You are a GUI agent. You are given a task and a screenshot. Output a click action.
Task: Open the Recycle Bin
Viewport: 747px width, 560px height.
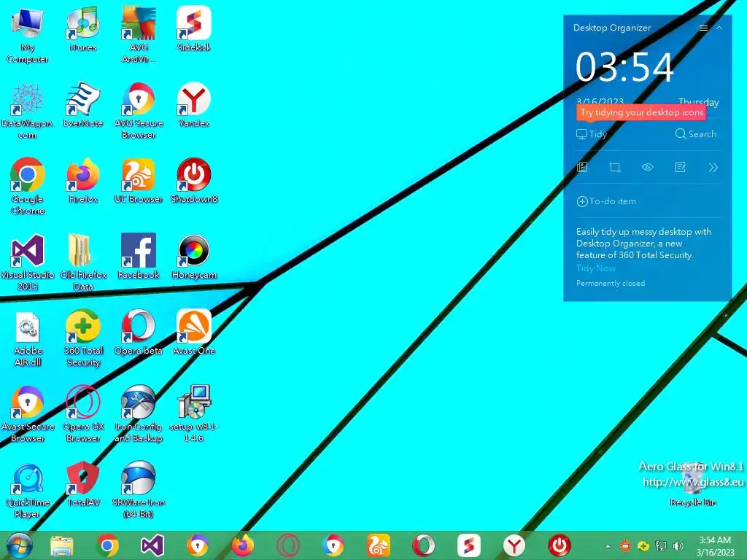(693, 483)
